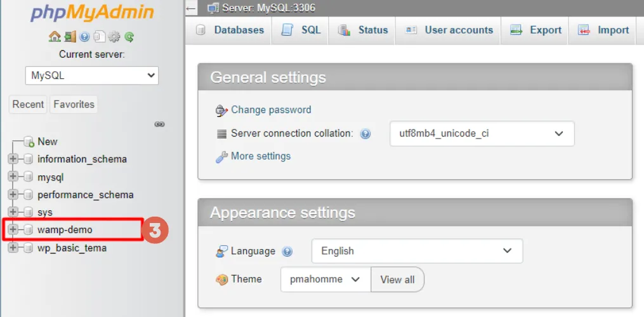Click the collapse arrow beside Server breadcrumb

[x=190, y=8]
